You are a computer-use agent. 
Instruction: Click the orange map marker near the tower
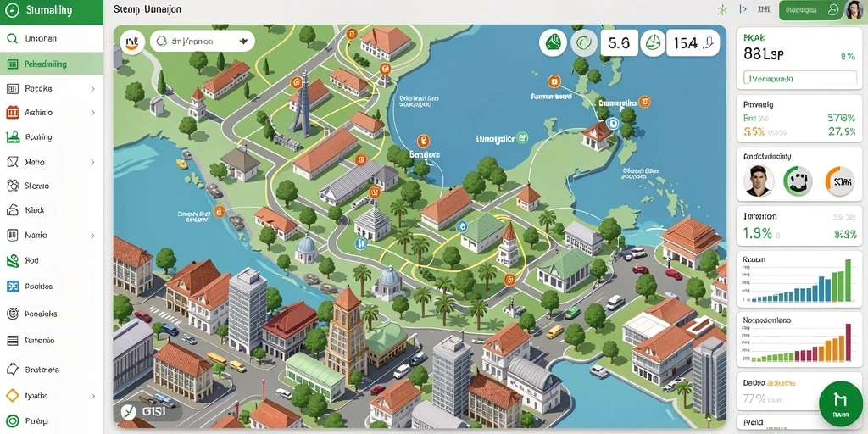coord(297,82)
